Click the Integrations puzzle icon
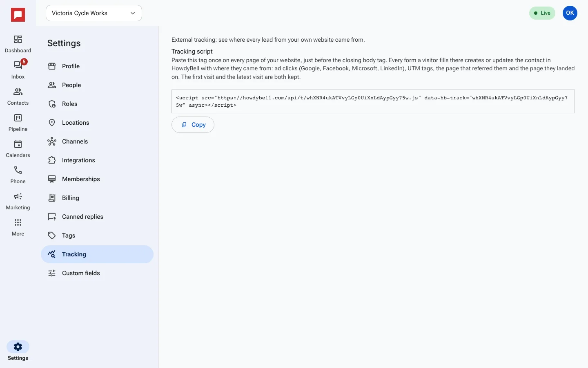The image size is (588, 368). [52, 160]
